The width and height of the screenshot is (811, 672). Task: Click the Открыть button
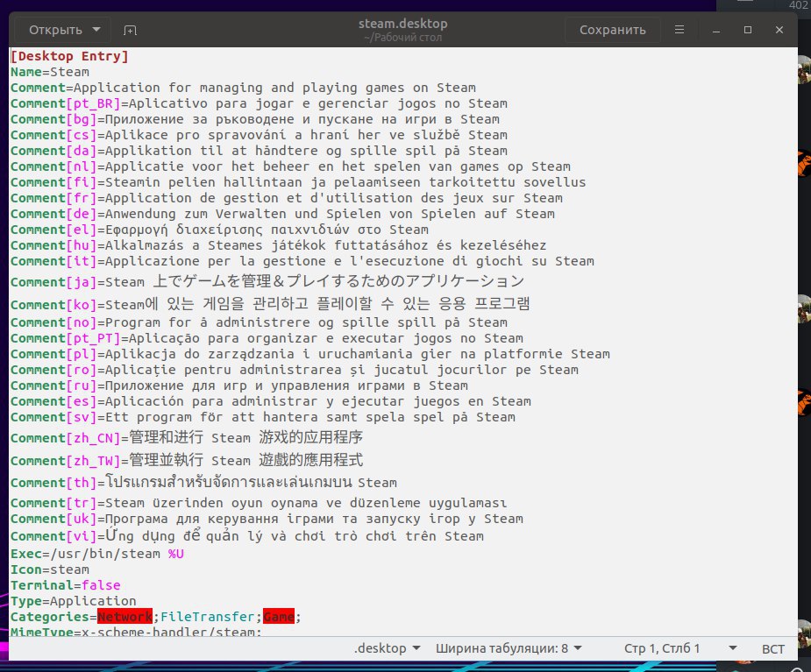pyautogui.click(x=55, y=30)
